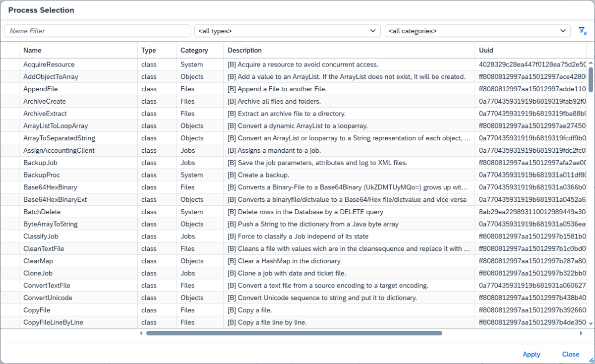The width and height of the screenshot is (595, 364).
Task: Select the BackupProc process
Action: 42,175
